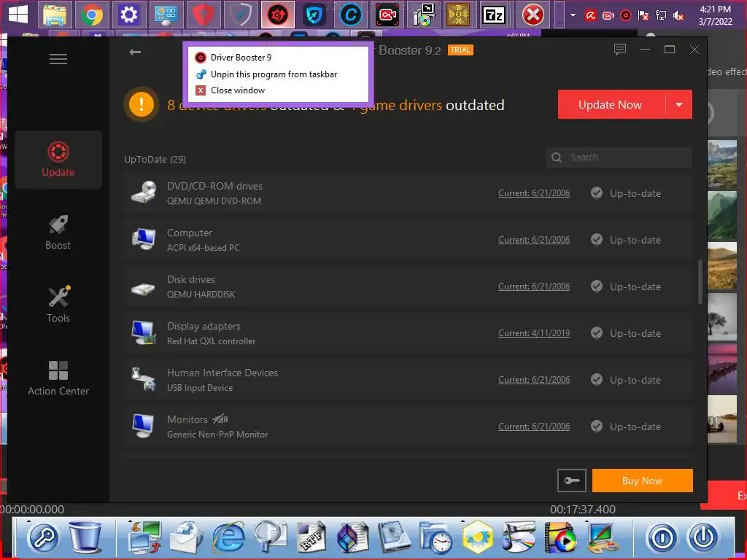Click the USB Input Device text

(x=200, y=388)
